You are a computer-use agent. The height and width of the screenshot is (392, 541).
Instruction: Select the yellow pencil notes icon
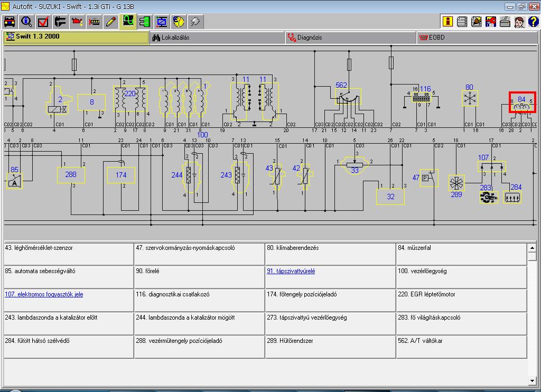111,22
